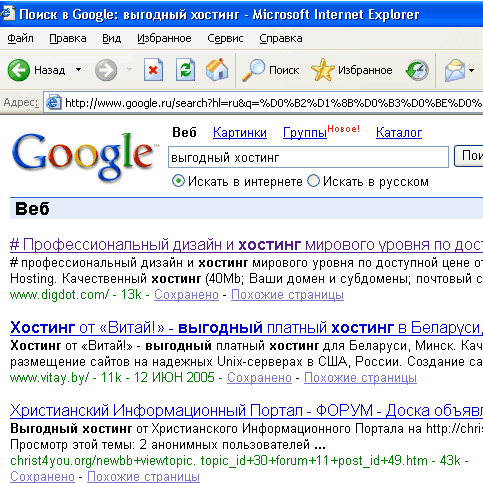Select the Искать в русском radio button
483x483 pixels.
[313, 181]
